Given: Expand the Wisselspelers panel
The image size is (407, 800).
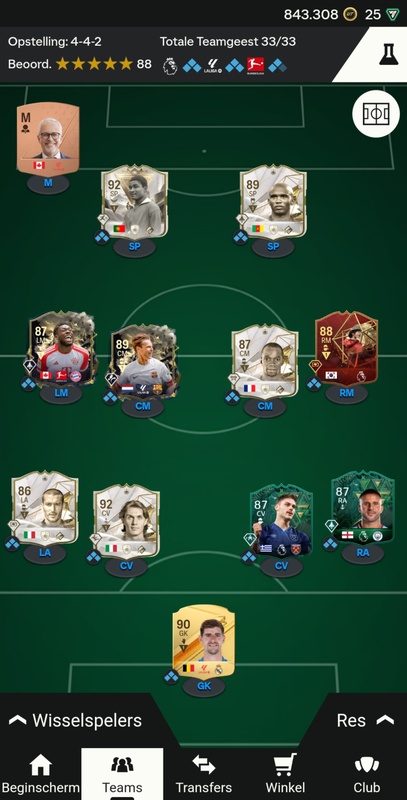Looking at the screenshot, I should click(x=75, y=720).
